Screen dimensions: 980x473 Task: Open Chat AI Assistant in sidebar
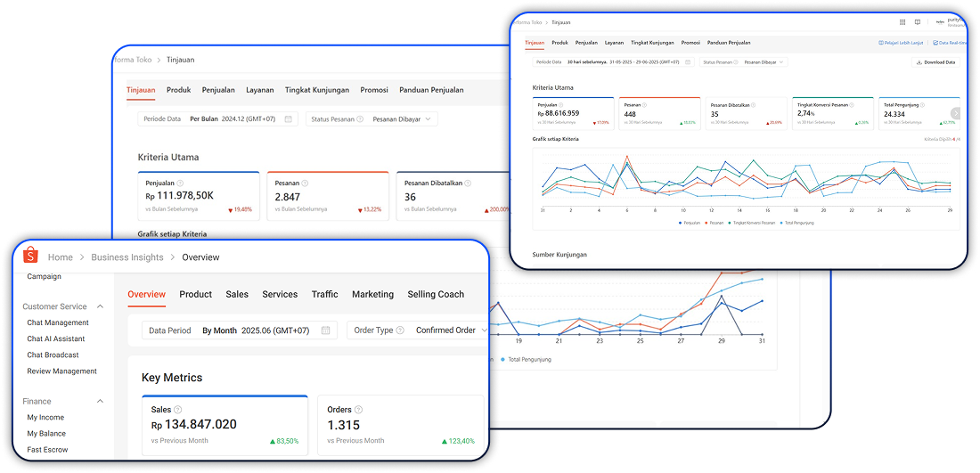point(56,338)
